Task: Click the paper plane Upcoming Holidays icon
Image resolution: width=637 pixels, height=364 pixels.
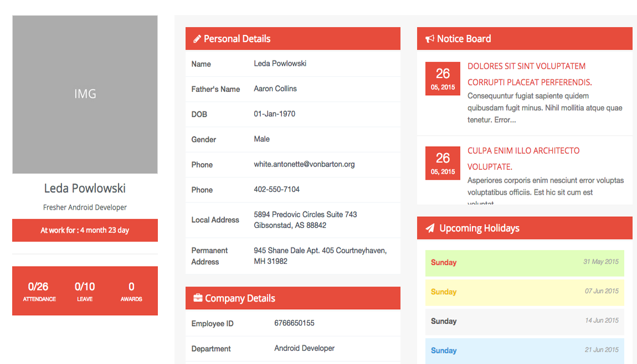Action: (x=430, y=228)
